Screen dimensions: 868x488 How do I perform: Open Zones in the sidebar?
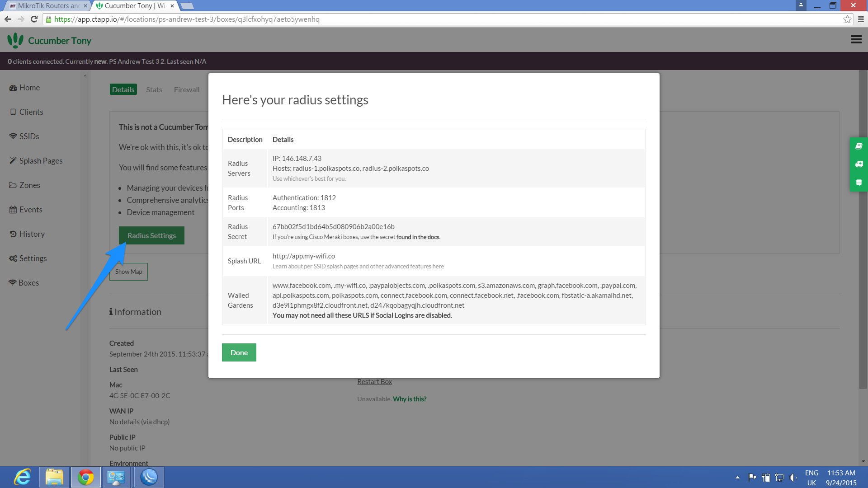25,185
